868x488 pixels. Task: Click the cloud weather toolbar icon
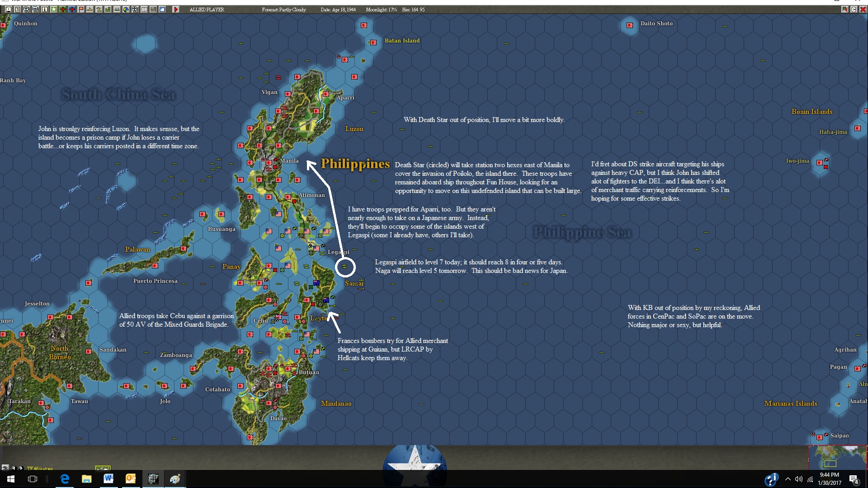162,9
